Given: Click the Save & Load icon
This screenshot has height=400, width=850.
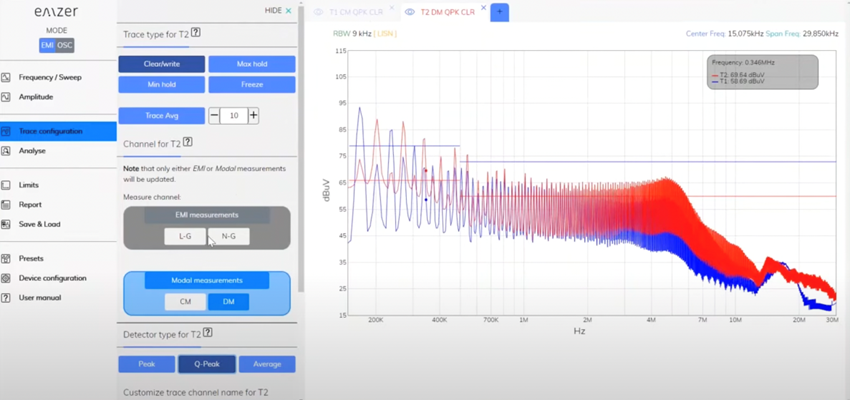Looking at the screenshot, I should click(6, 224).
